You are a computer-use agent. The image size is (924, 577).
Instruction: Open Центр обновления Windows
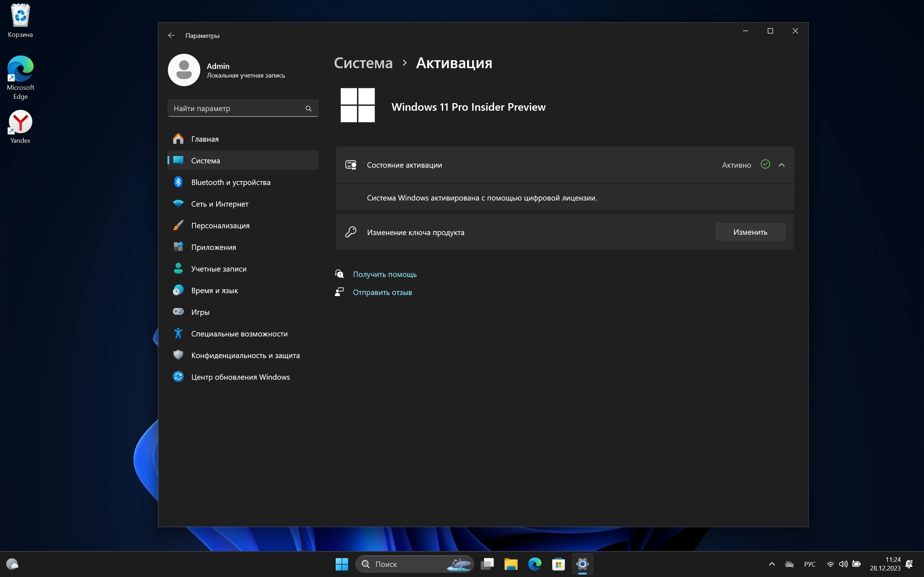(x=240, y=377)
